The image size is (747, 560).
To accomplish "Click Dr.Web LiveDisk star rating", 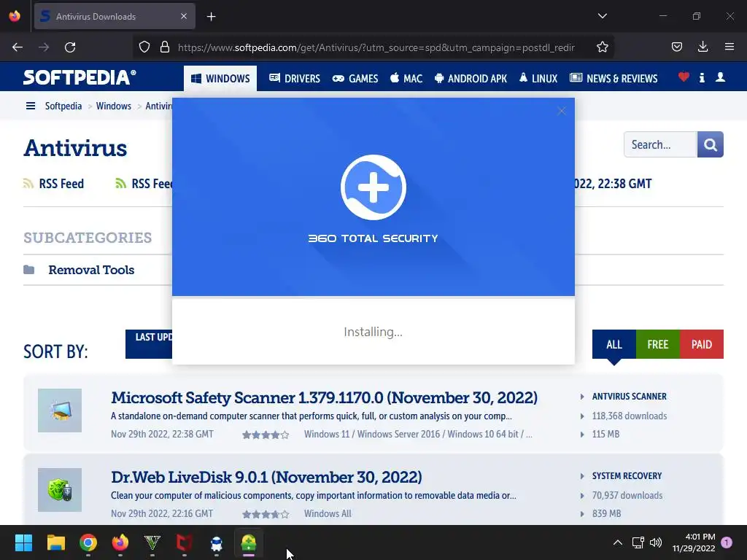I will 266,514.
